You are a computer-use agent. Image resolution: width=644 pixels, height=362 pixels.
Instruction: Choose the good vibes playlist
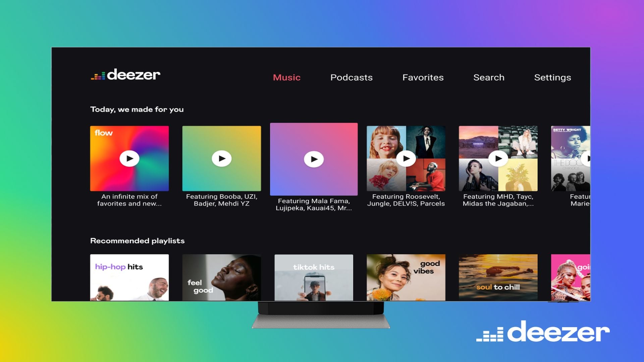tap(406, 278)
